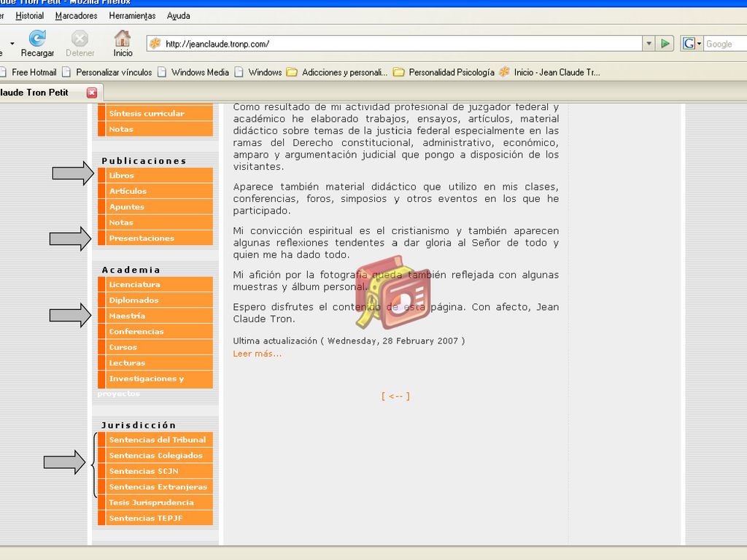Open the Windows Media bookmark
Viewport: 747px width, 560px height.
point(193,72)
